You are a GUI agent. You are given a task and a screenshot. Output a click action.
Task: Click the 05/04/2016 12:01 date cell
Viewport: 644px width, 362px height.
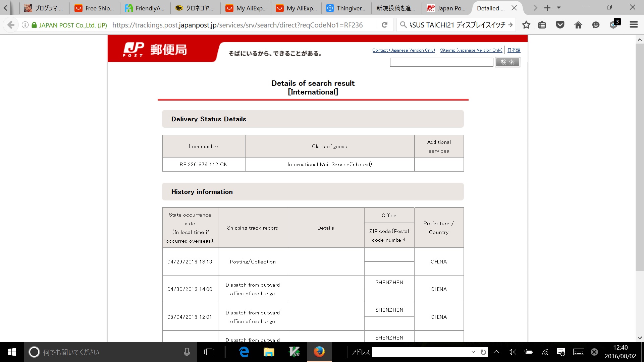[x=190, y=317]
